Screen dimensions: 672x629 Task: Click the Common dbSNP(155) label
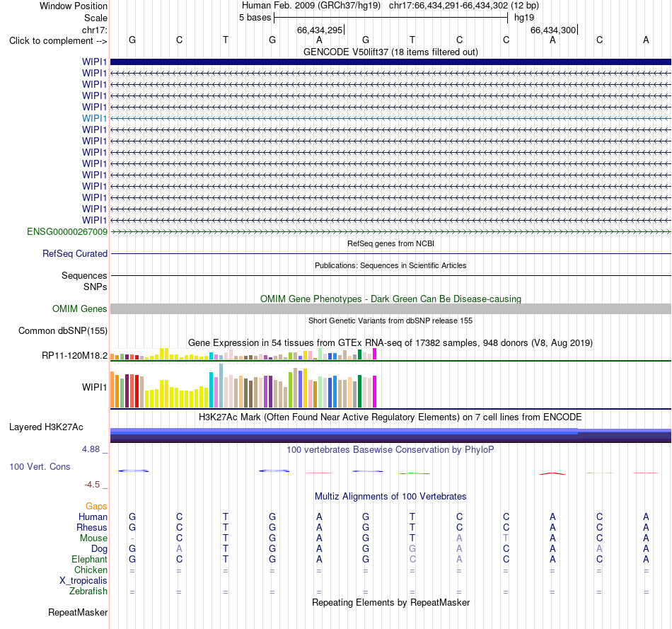tap(63, 330)
